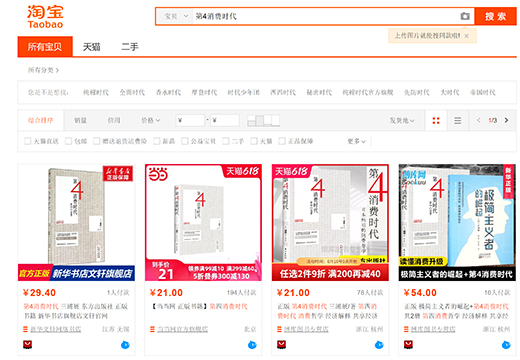The width and height of the screenshot is (520, 360).
Task: Switch to grid view icon
Action: 436,120
